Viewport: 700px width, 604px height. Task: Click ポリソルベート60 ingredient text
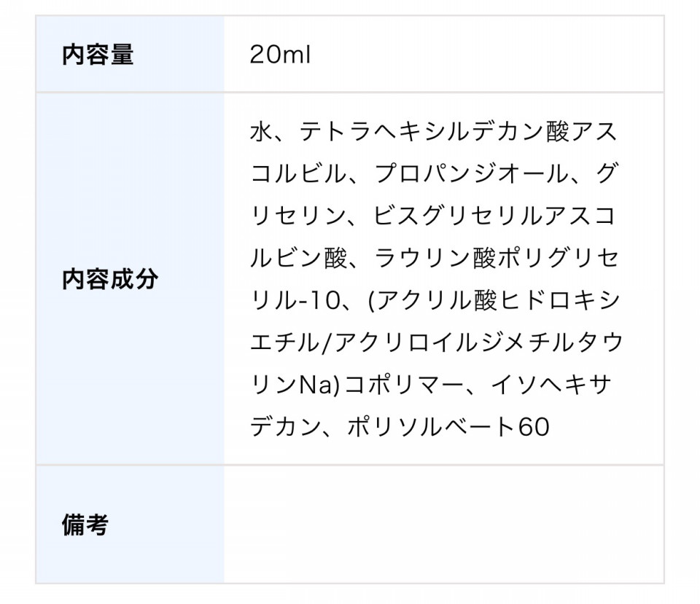click(x=448, y=427)
